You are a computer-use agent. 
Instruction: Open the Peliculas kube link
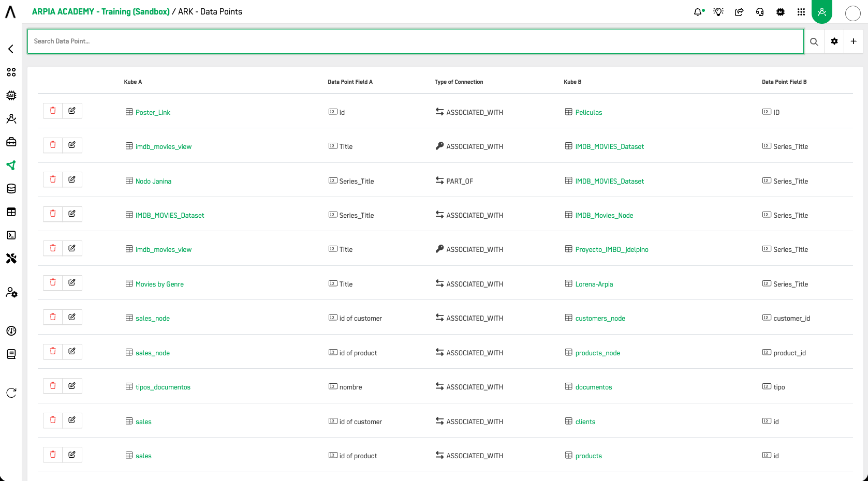point(589,112)
